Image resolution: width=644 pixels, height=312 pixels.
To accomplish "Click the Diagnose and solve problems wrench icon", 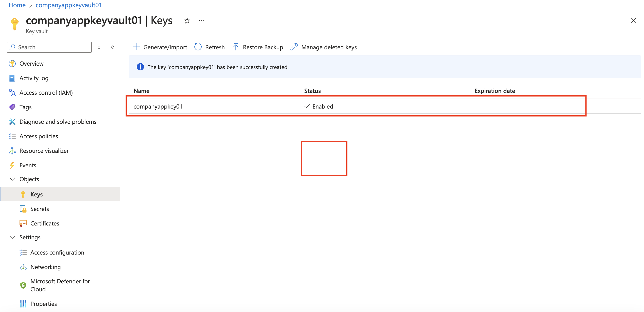I will click(12, 122).
